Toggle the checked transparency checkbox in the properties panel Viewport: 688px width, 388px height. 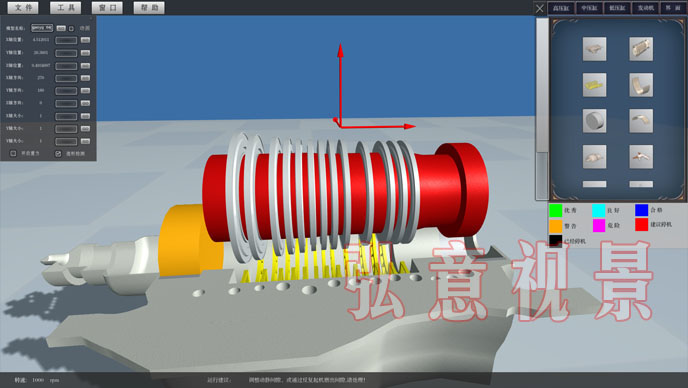point(58,153)
